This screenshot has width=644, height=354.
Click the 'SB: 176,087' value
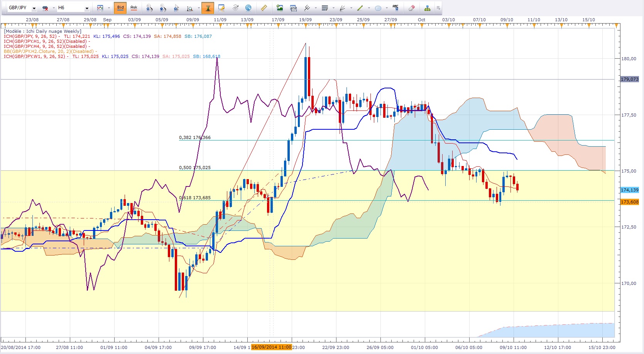(x=198, y=36)
